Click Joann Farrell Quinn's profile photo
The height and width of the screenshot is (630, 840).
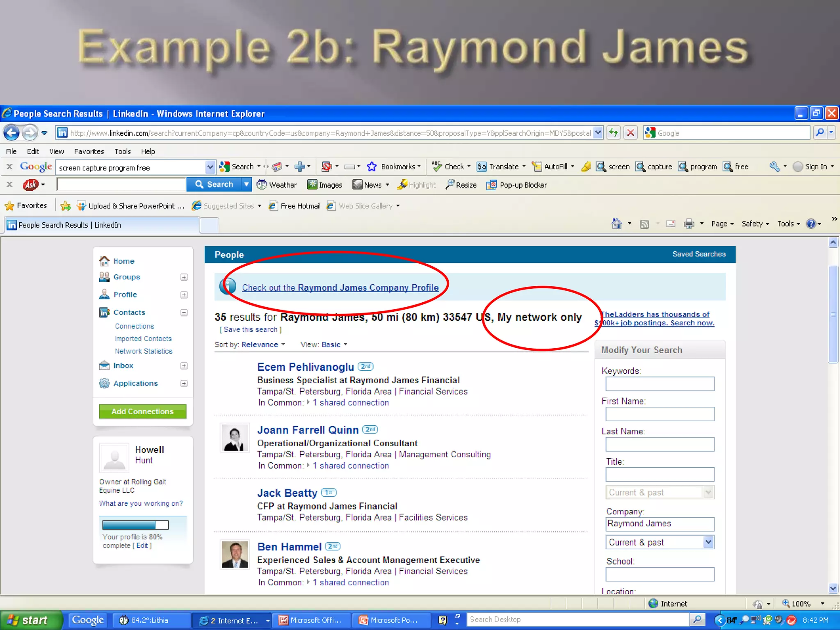(235, 438)
